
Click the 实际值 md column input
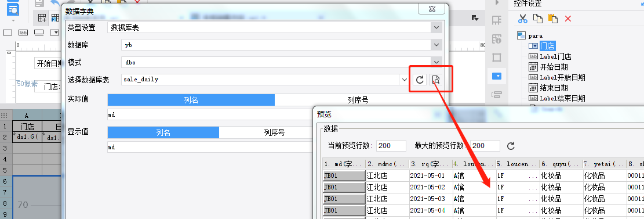(x=210, y=114)
